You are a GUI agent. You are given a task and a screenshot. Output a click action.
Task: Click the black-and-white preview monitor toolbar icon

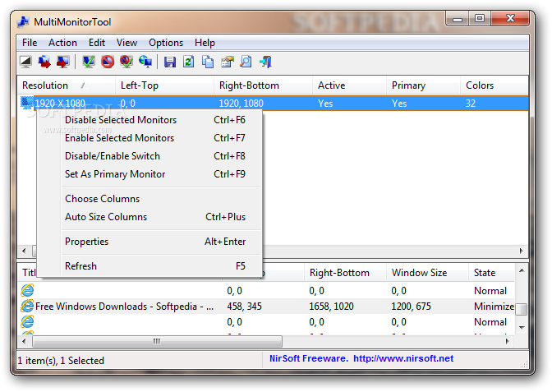coord(25,62)
